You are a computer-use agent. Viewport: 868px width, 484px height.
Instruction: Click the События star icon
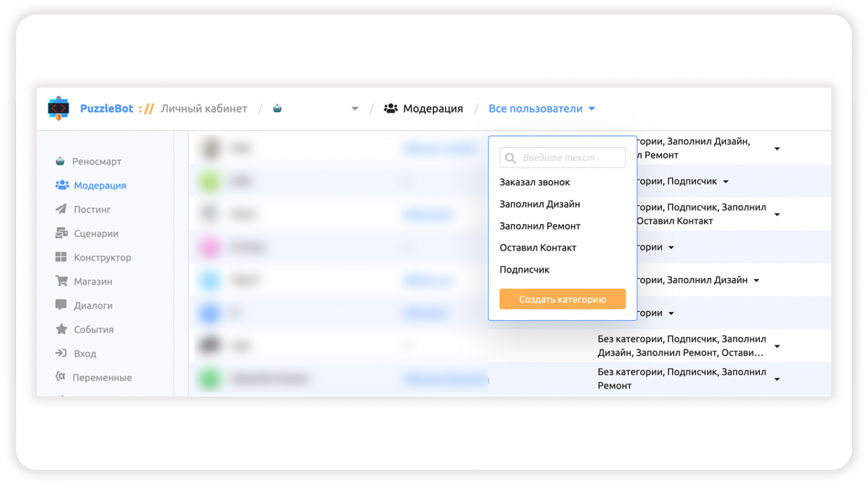[61, 329]
